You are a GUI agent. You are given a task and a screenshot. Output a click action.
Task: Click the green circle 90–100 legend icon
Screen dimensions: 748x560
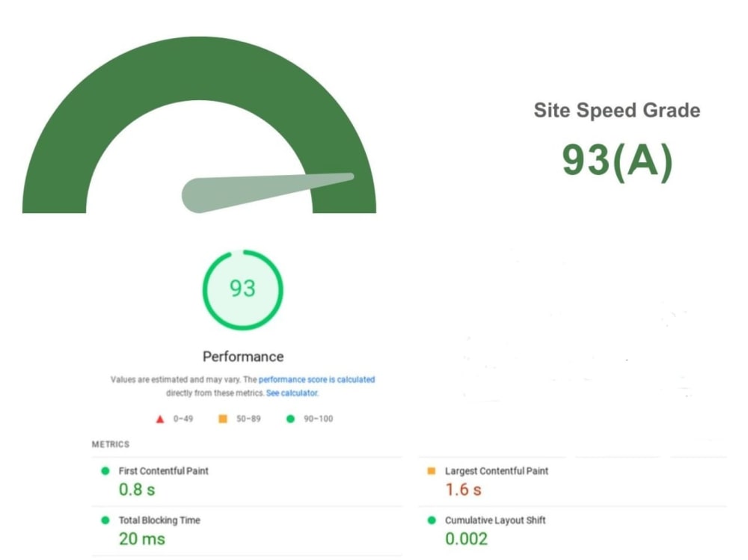[290, 419]
